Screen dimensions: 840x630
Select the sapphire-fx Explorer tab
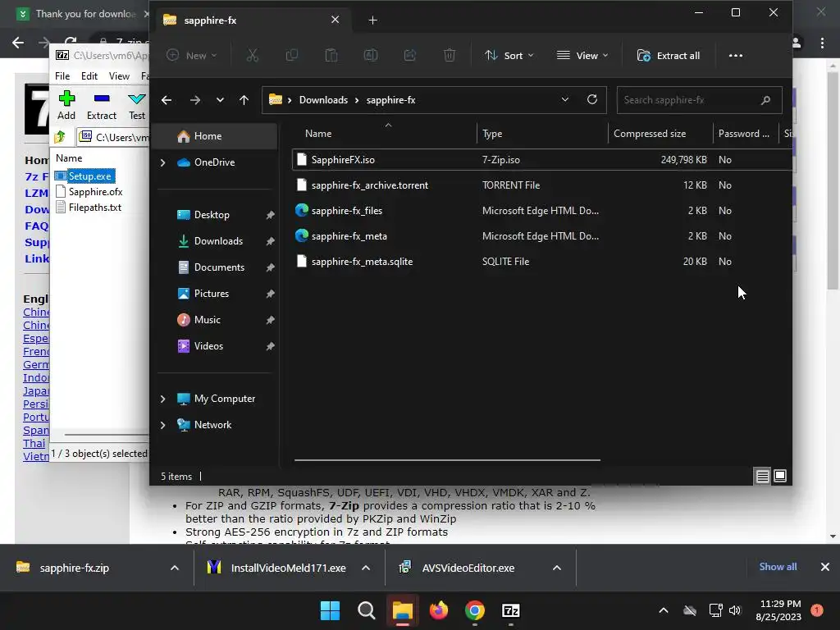252,20
